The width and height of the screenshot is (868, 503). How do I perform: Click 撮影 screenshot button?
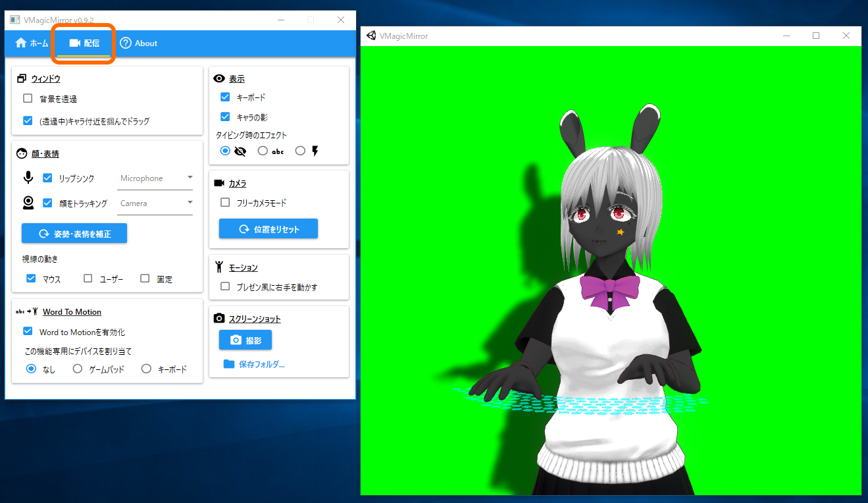point(245,340)
